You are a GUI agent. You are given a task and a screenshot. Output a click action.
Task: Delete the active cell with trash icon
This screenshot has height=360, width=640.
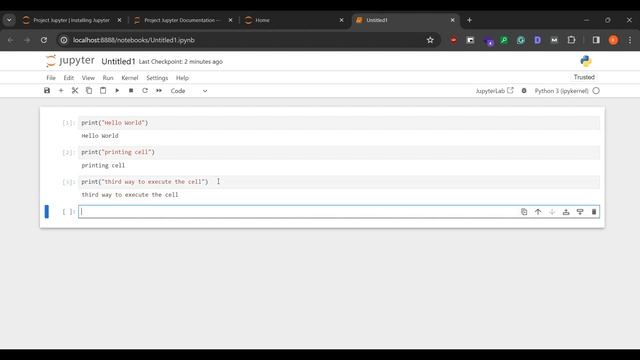(x=594, y=212)
